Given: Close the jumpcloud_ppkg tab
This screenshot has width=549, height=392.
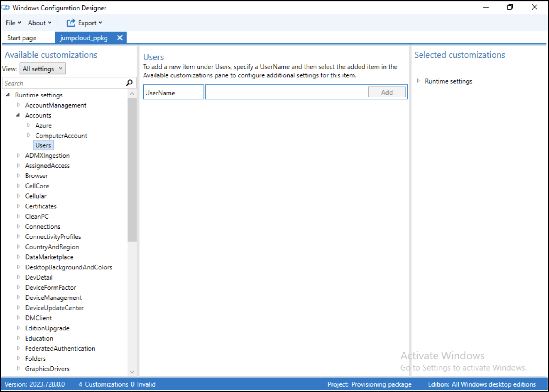Looking at the screenshot, I should [x=120, y=38].
